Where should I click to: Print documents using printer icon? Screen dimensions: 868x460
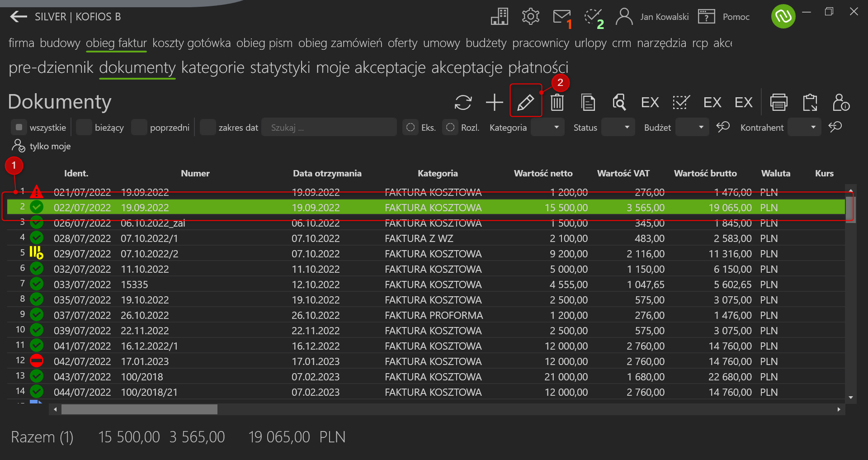pyautogui.click(x=779, y=102)
